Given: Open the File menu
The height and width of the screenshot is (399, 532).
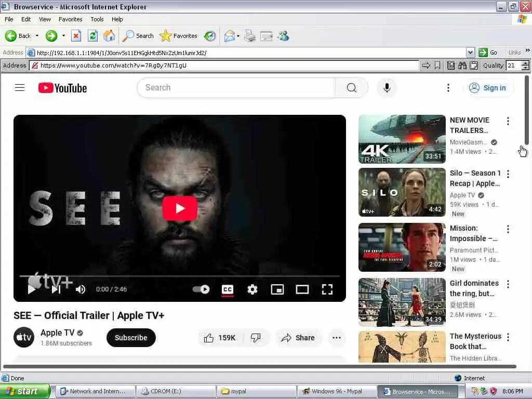Looking at the screenshot, I should click(x=9, y=19).
